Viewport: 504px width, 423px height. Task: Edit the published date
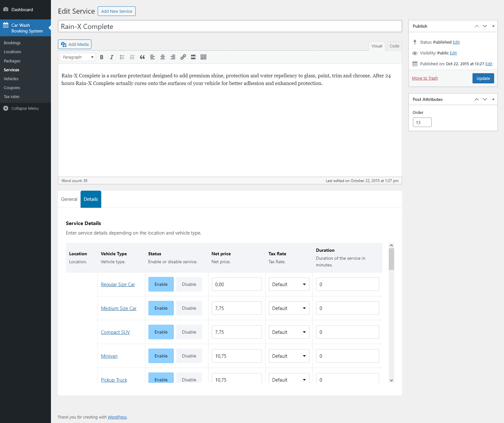pos(489,64)
